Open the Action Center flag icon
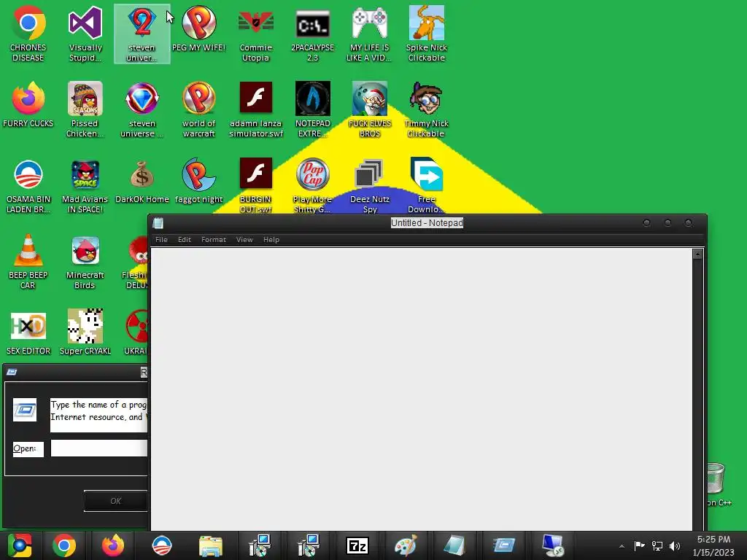Viewport: 747px width, 560px height. (639, 546)
